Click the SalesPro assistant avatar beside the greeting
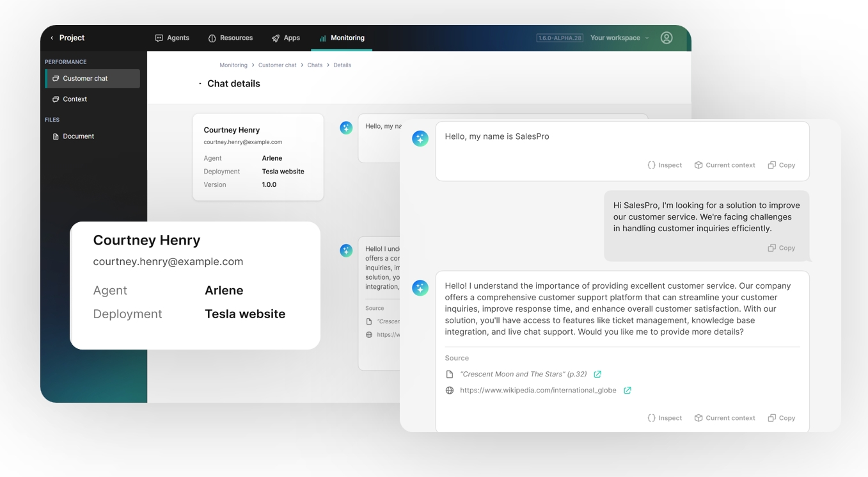Screen dimensions: 868x477 pyautogui.click(x=420, y=138)
